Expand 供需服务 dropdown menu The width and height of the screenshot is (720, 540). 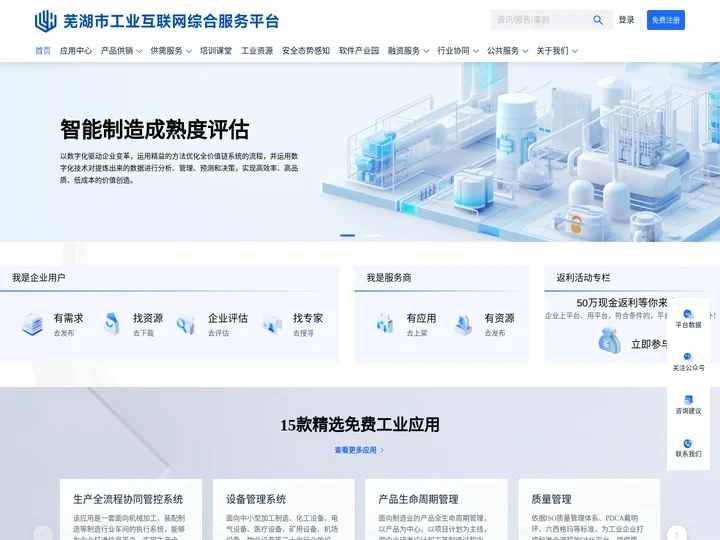coord(171,51)
